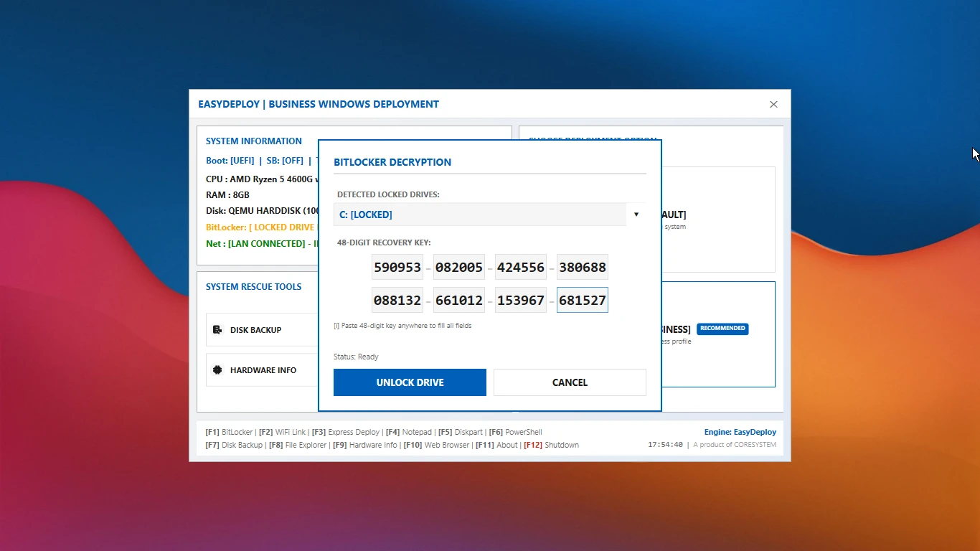Click the DISK BACKUP tool button
Screen dimensions: 980x551
(263, 330)
